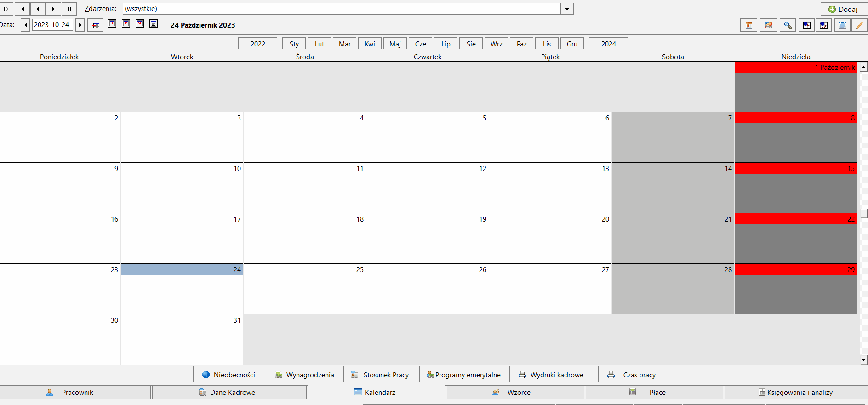The height and width of the screenshot is (405, 868).
Task: Click the calendar with orange arrow icon
Action: 768,25
